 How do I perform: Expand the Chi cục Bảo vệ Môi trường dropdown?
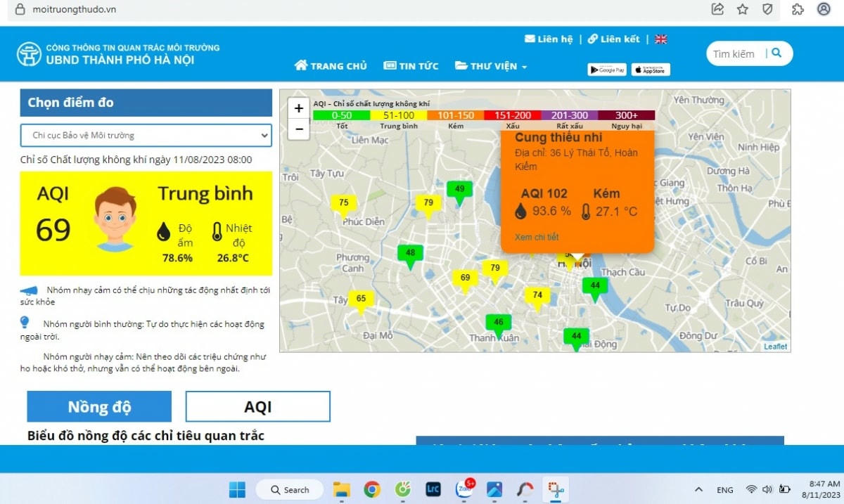[146, 135]
